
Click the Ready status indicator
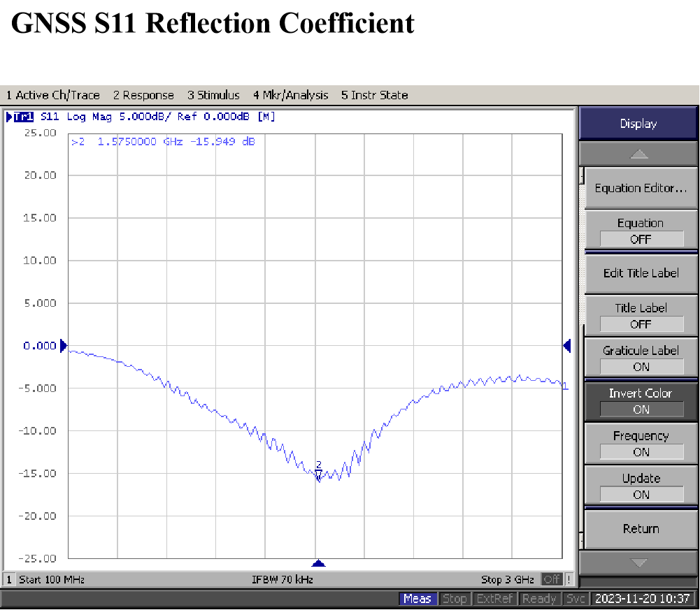pos(539,599)
